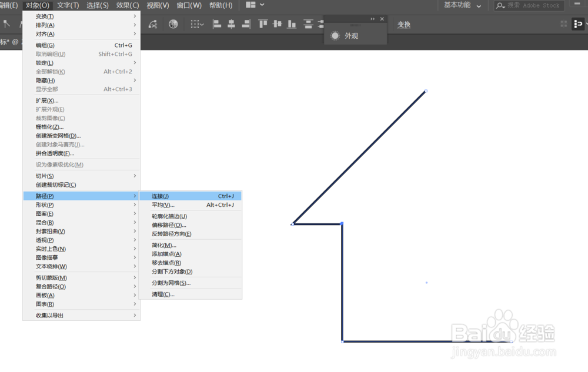Screen dimensions: 588x372
Task: Click the horizontal align left icon
Action: 216,24
